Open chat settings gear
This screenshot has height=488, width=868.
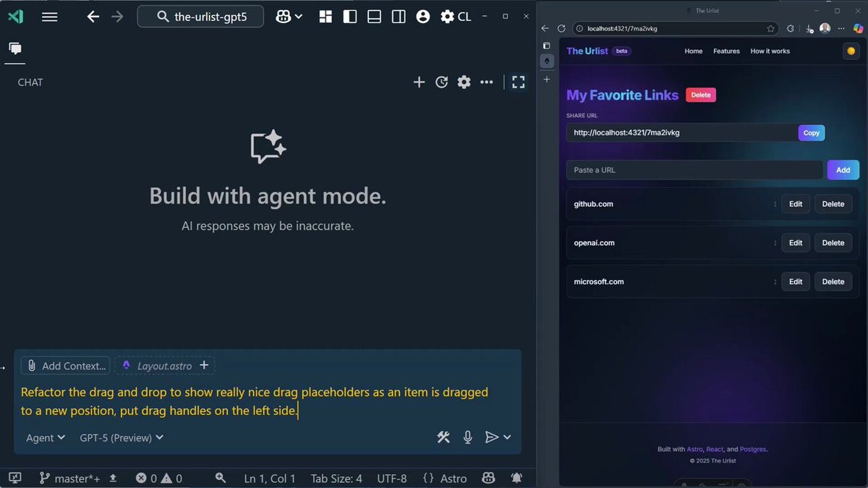(464, 82)
